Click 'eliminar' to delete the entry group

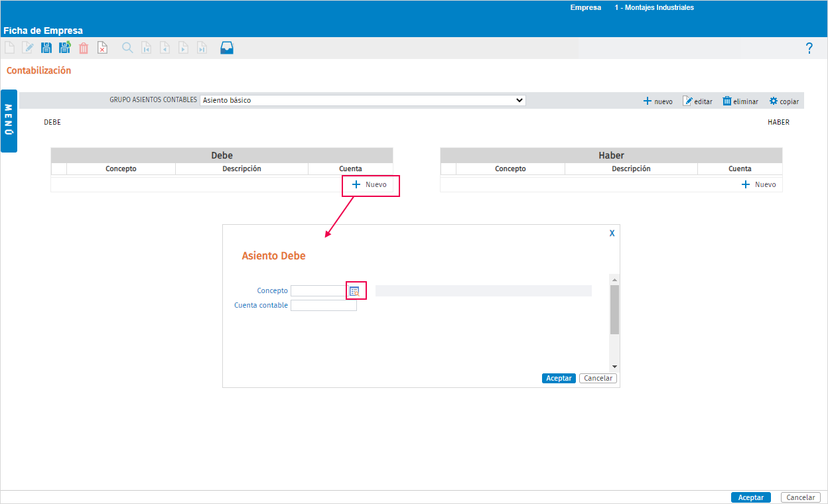740,101
